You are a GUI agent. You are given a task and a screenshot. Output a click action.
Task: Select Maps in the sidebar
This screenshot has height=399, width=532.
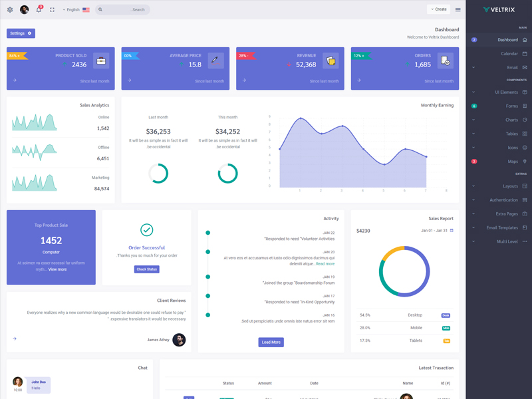[513, 162]
